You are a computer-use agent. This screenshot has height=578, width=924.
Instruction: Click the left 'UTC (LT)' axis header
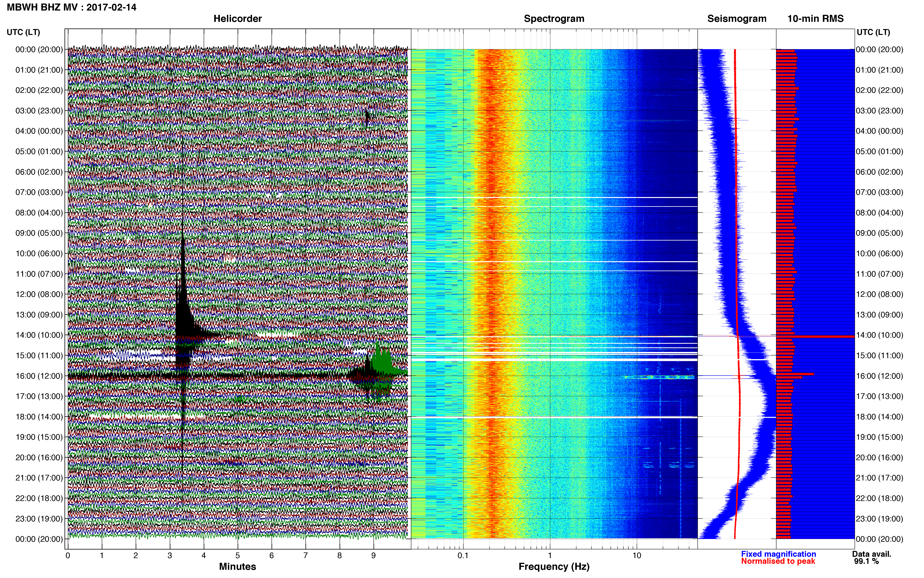coord(23,32)
